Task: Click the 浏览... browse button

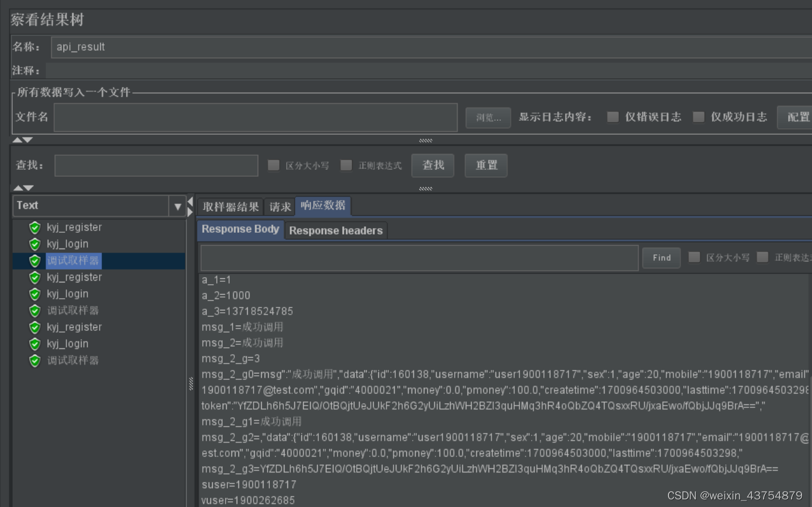Action: tap(488, 118)
